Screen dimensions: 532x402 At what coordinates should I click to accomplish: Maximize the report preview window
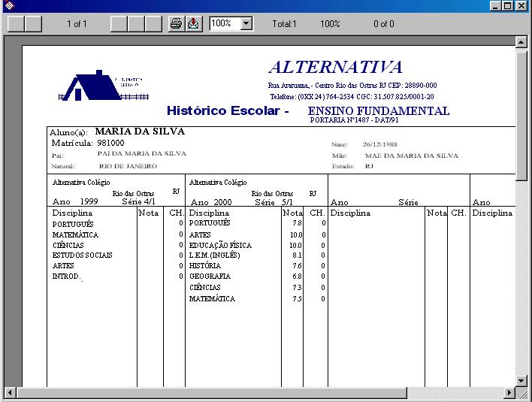pyautogui.click(x=510, y=6)
